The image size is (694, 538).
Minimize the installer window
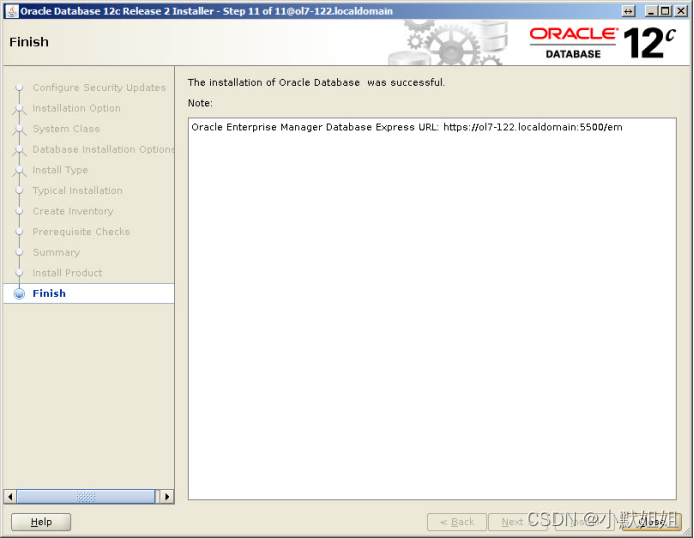click(650, 11)
